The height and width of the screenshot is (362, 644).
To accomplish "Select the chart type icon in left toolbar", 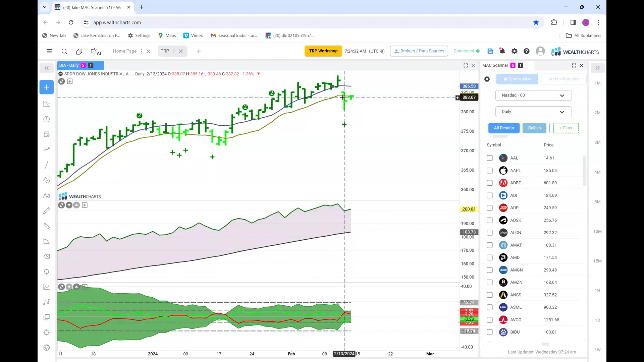I will (47, 104).
